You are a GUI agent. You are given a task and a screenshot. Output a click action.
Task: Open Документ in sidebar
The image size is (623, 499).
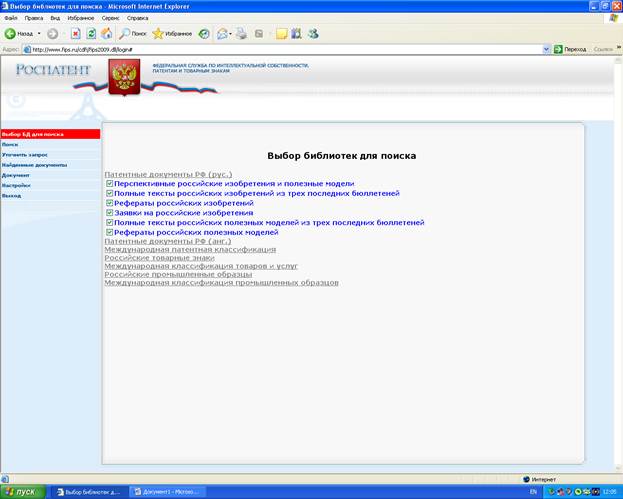[15, 175]
